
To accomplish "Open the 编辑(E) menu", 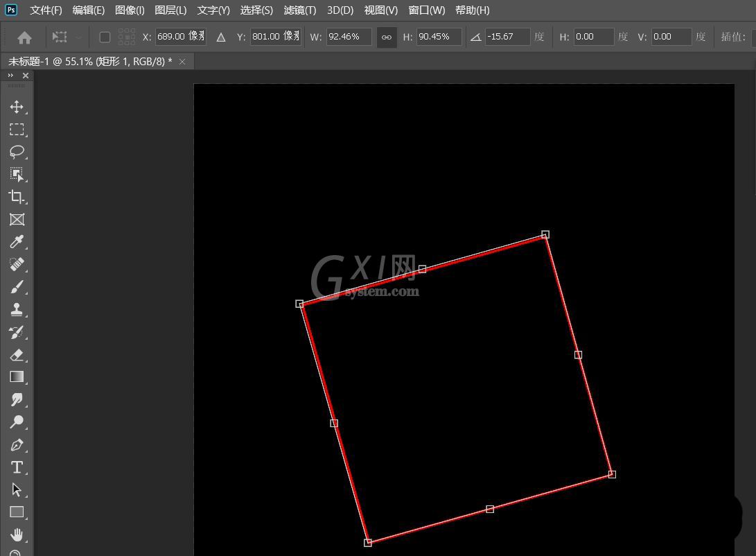I will coord(88,10).
